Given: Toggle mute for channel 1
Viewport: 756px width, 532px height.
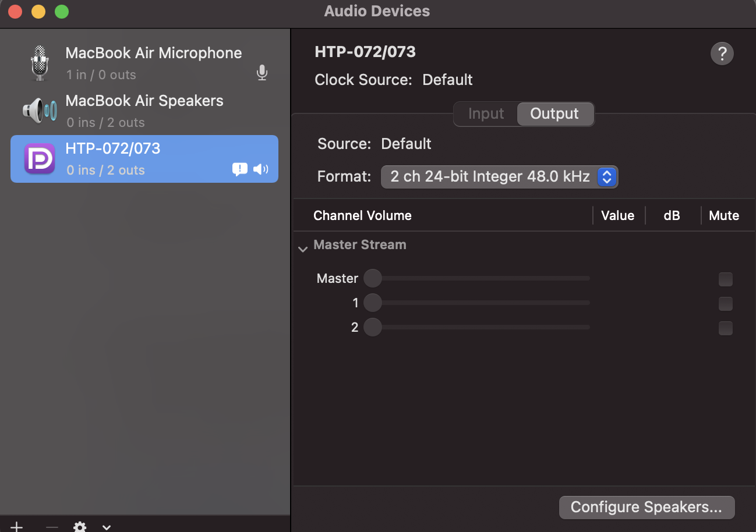Looking at the screenshot, I should click(725, 304).
